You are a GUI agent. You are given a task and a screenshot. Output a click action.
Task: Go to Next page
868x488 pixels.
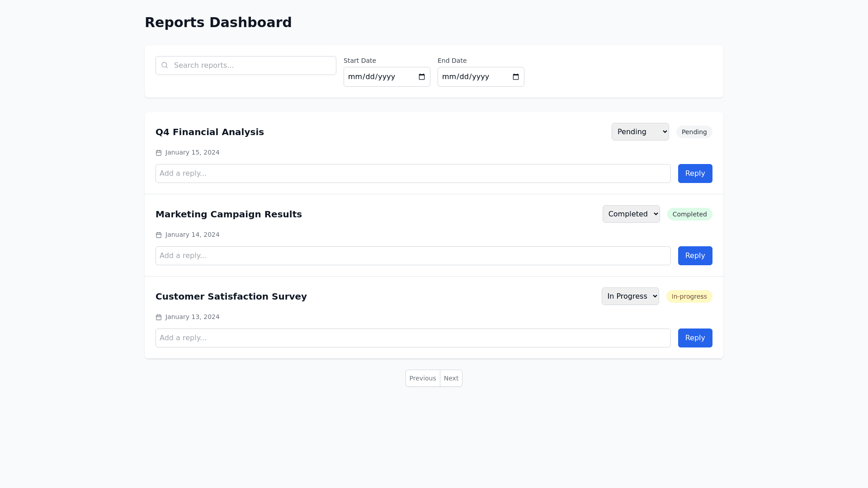451,378
